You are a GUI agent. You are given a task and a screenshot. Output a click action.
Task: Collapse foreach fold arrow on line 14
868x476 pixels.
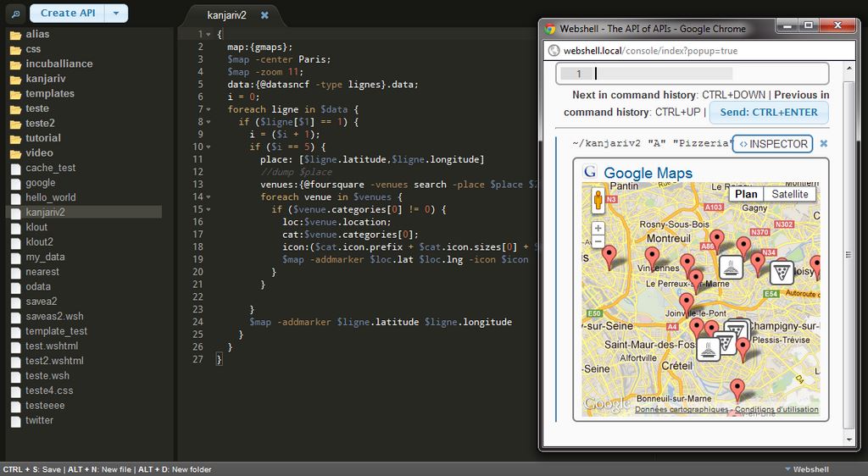coord(209,196)
